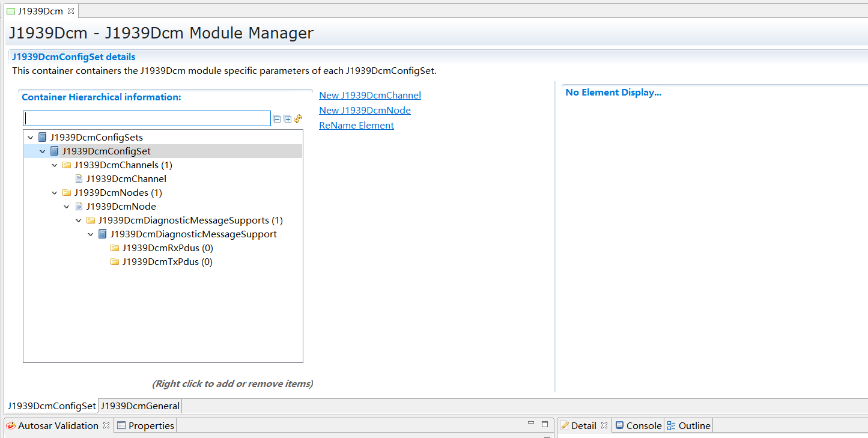
Task: Switch to the J1939DcmConfigSet bottom tab
Action: click(52, 406)
